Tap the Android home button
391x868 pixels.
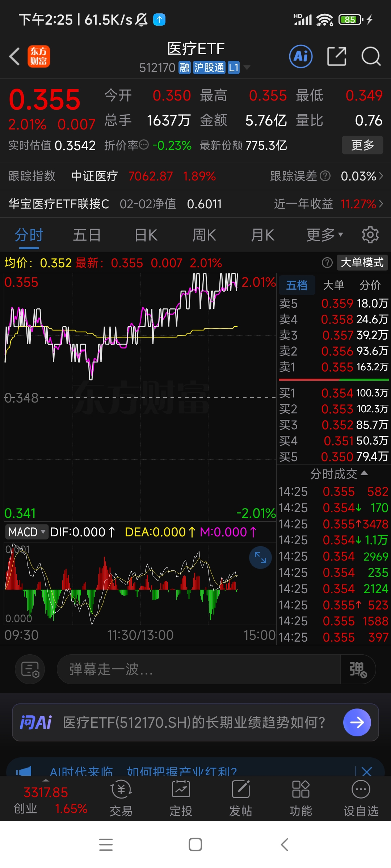click(x=195, y=844)
